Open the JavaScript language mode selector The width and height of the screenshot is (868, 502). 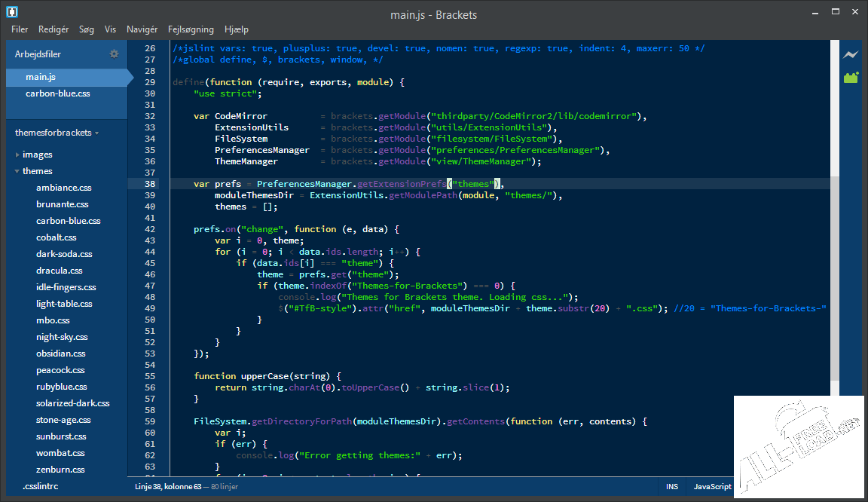[x=712, y=487]
